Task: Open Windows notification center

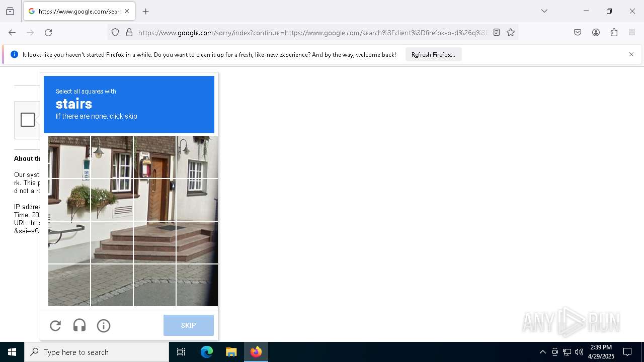Action: (x=627, y=352)
